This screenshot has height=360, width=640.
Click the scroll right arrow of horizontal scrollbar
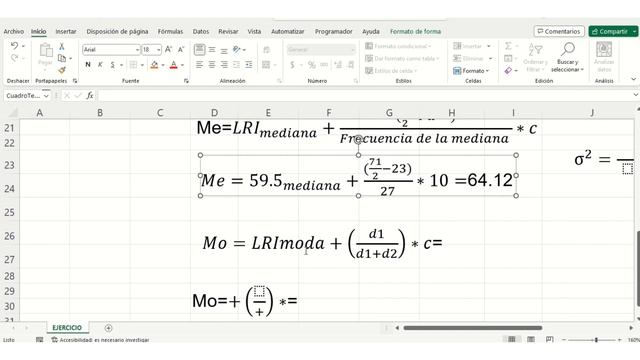point(631,328)
